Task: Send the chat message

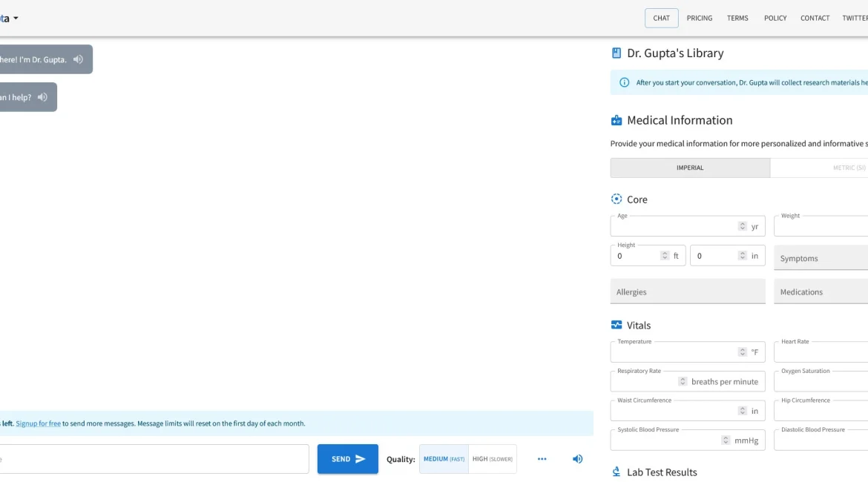Action: pos(348,459)
